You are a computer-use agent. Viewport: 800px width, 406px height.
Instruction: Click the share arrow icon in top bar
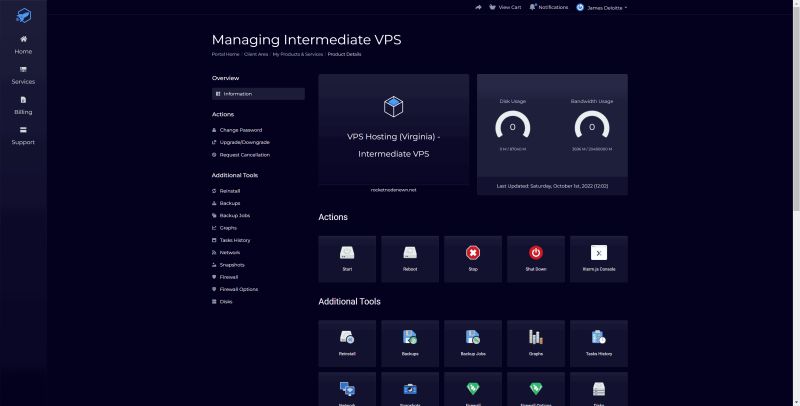pos(478,7)
